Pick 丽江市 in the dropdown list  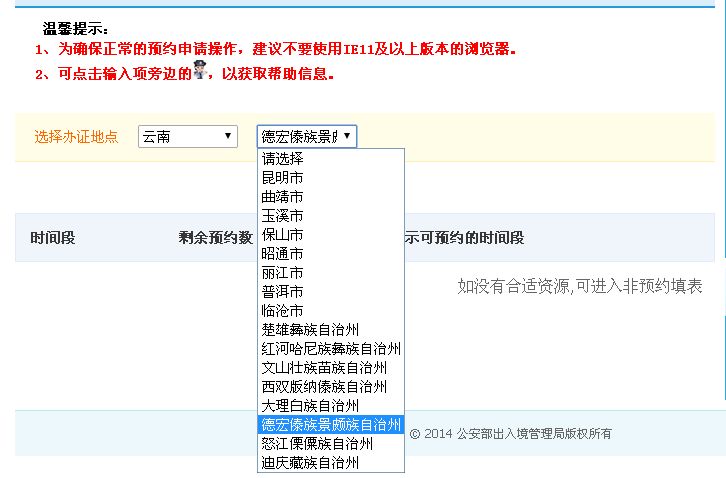[x=331, y=273]
